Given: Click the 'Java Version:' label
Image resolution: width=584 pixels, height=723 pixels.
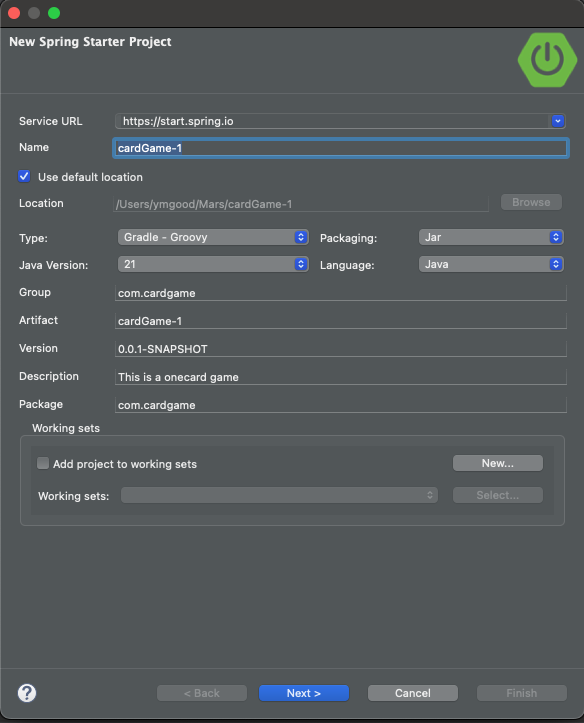Looking at the screenshot, I should (x=53, y=265).
